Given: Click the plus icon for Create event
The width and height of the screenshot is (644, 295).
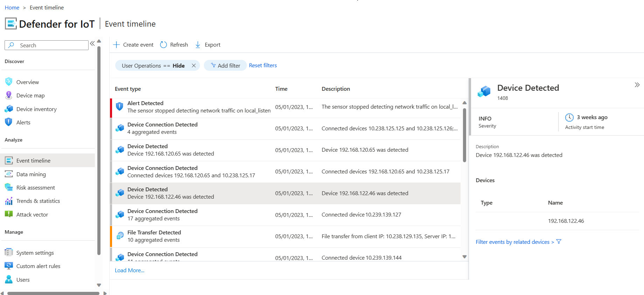Looking at the screenshot, I should click(x=117, y=45).
